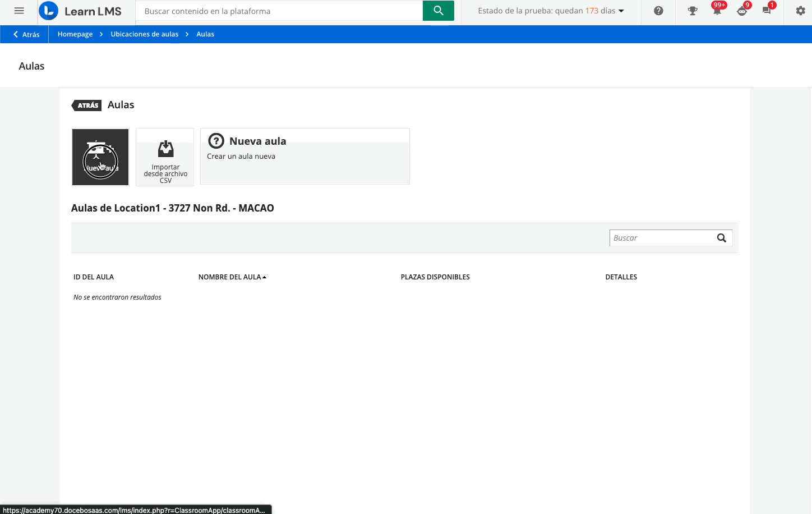The image size is (812, 514).
Task: Click Importar desde archivo CSV tile
Action: pyautogui.click(x=165, y=157)
